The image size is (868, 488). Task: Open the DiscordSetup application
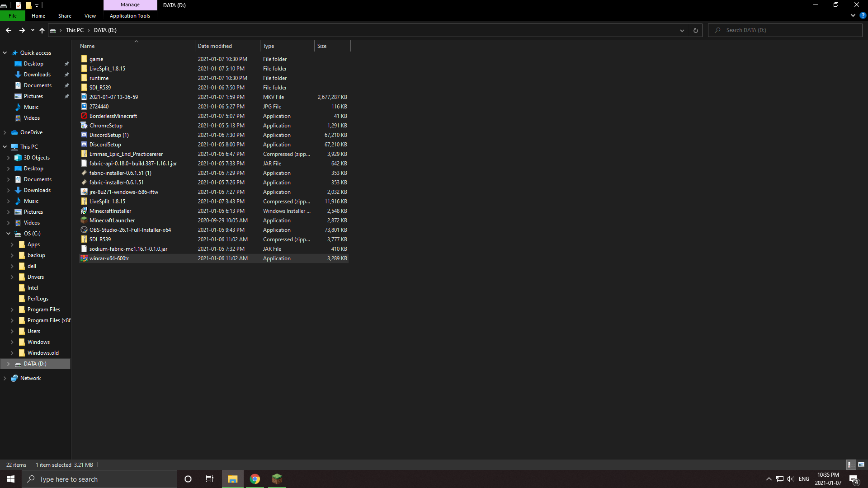105,144
